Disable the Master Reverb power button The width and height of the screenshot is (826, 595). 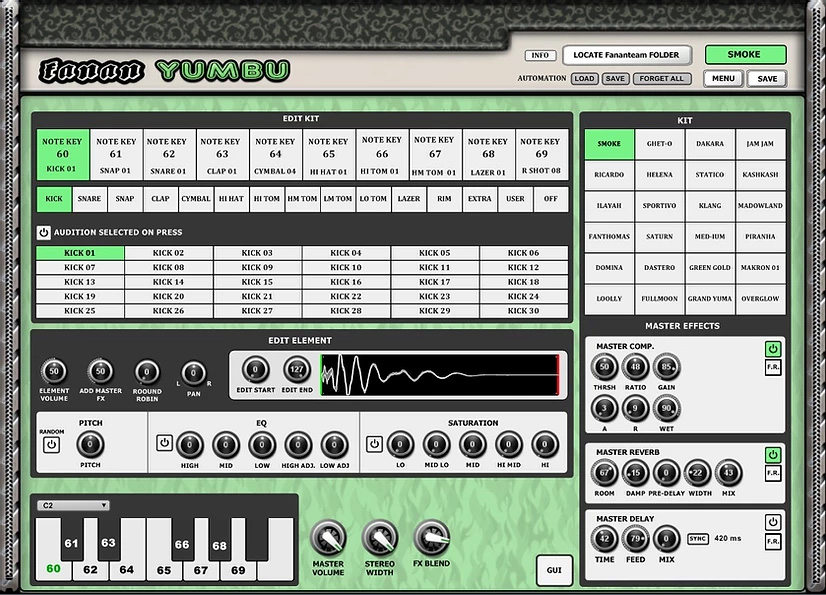tap(772, 455)
